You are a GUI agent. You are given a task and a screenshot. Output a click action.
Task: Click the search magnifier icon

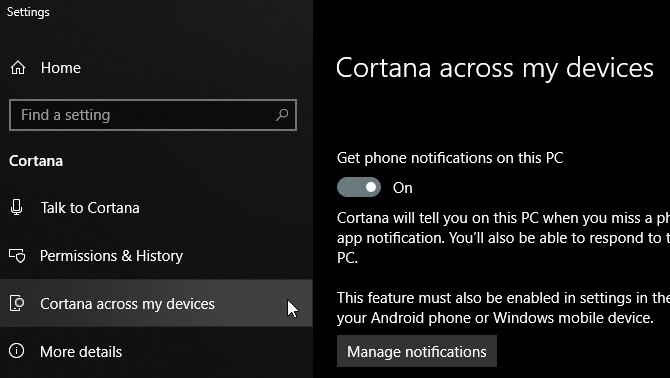pyautogui.click(x=282, y=114)
